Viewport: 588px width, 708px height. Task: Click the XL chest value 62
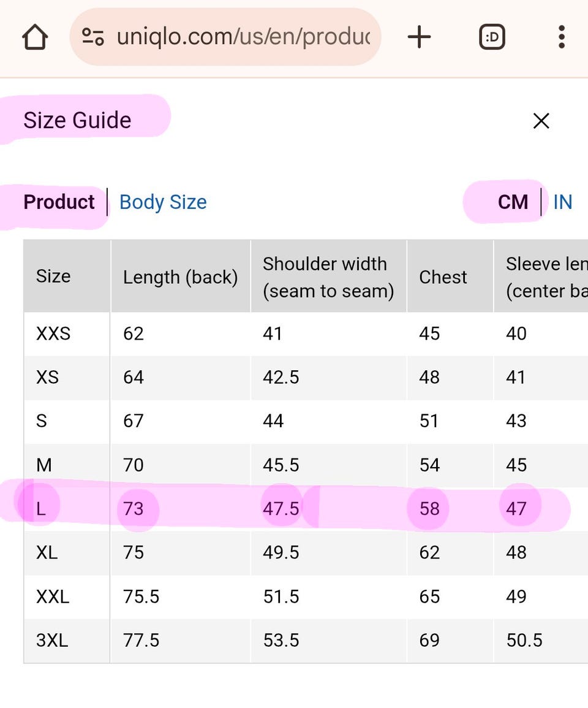[429, 552]
